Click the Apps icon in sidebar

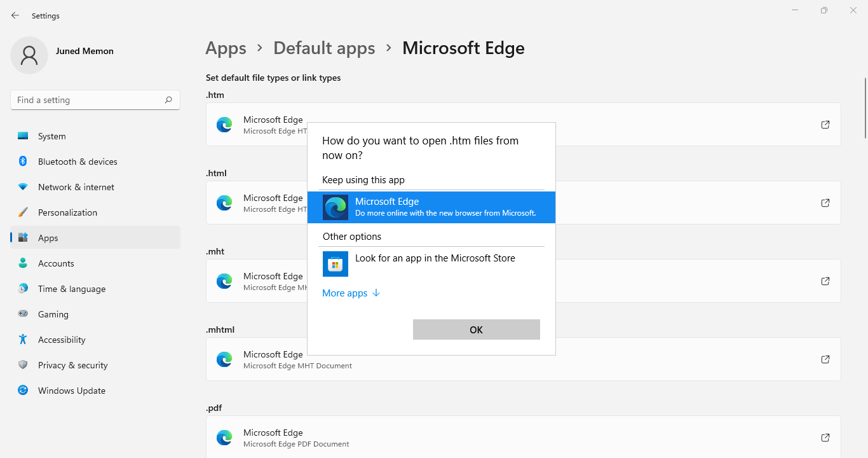pyautogui.click(x=23, y=238)
